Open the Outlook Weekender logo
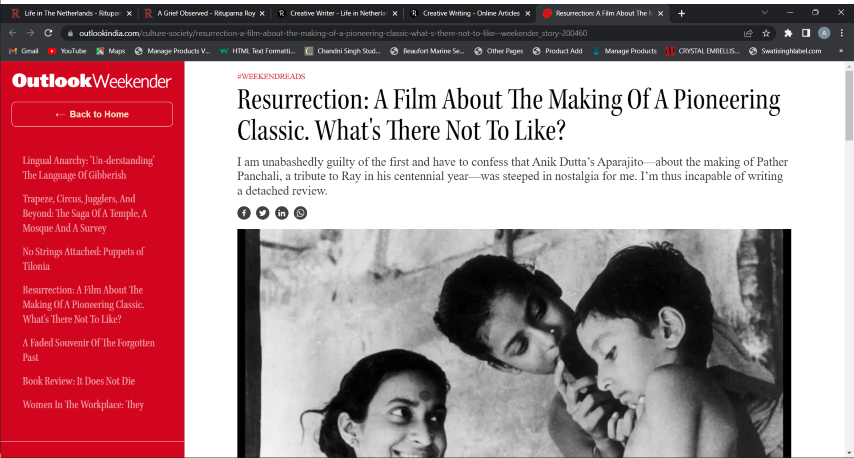 pos(92,81)
